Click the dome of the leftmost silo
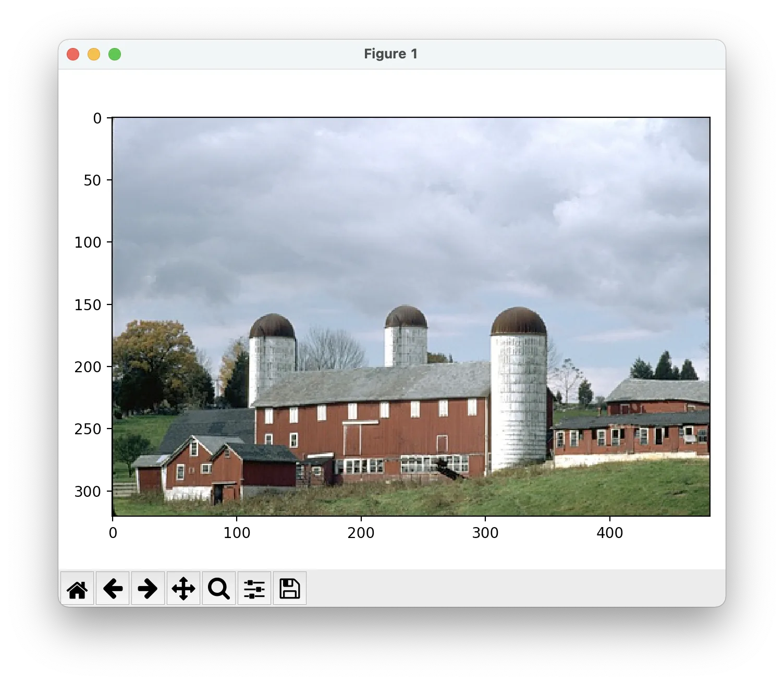784x684 pixels. click(272, 327)
